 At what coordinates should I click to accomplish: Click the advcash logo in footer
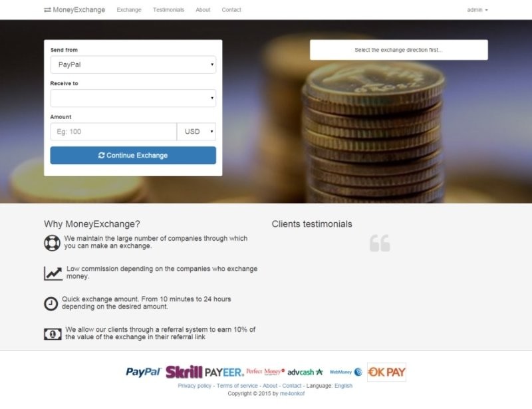coord(305,372)
